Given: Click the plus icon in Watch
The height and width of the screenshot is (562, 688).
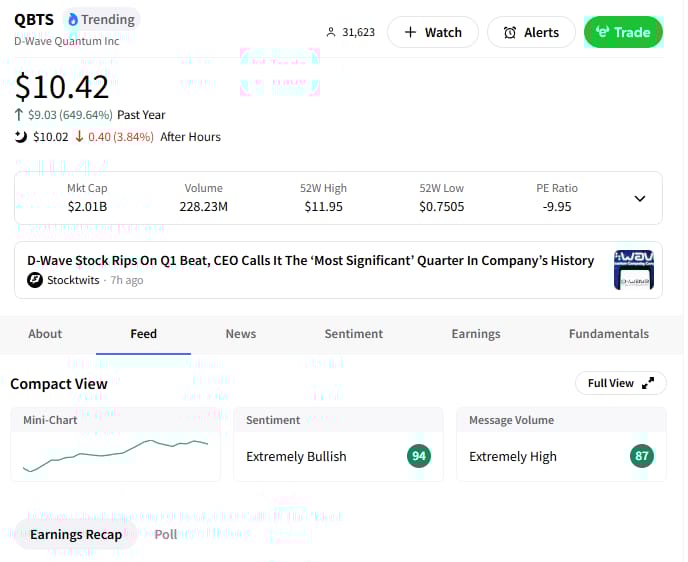Looking at the screenshot, I should pyautogui.click(x=410, y=32).
